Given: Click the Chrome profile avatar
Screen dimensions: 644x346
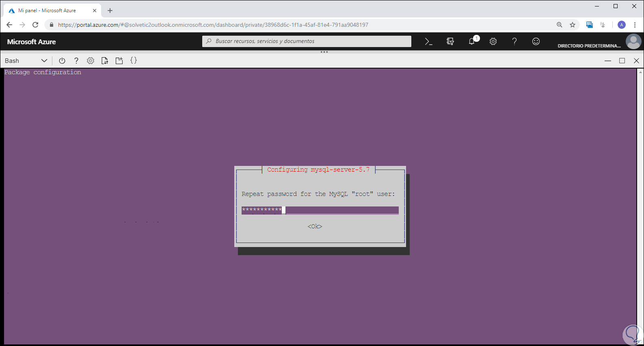Looking at the screenshot, I should pos(622,25).
